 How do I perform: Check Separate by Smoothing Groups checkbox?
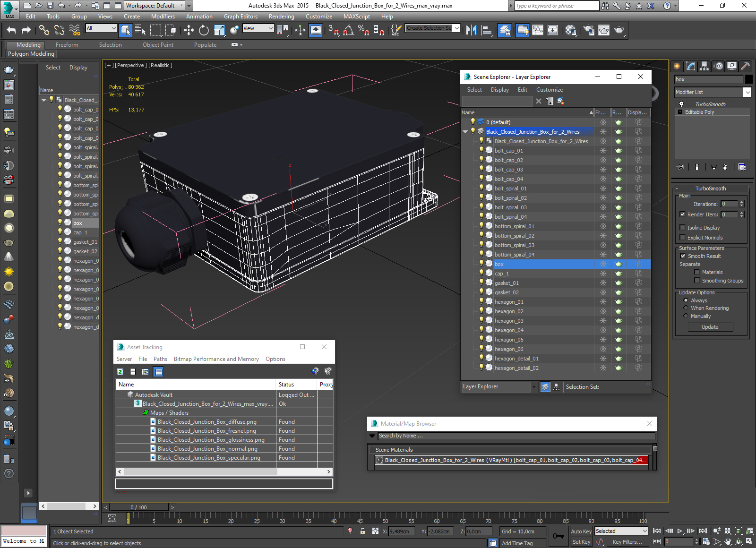pos(697,281)
